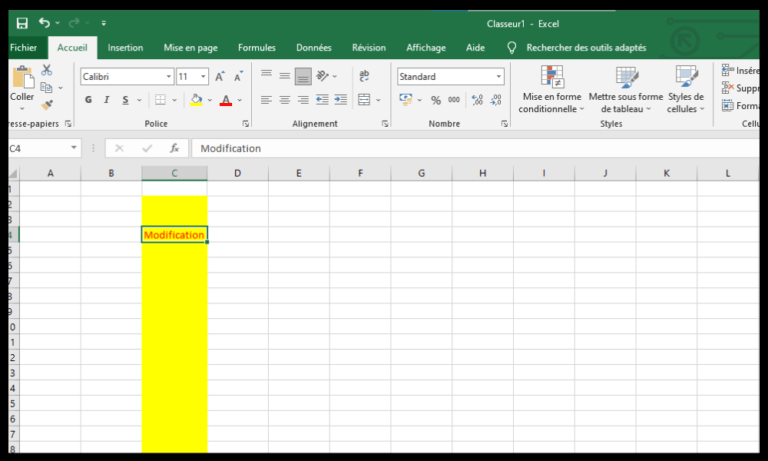Click the Increase Font Size icon
768x461 pixels.
pos(220,76)
